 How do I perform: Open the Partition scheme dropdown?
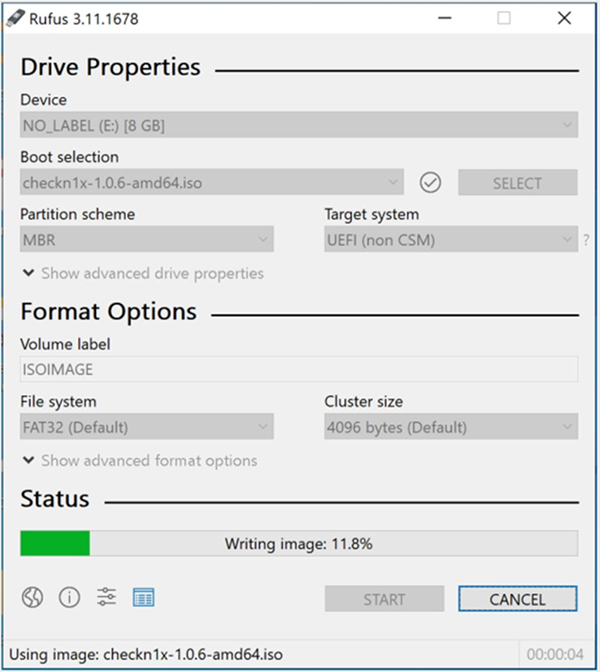(x=147, y=240)
